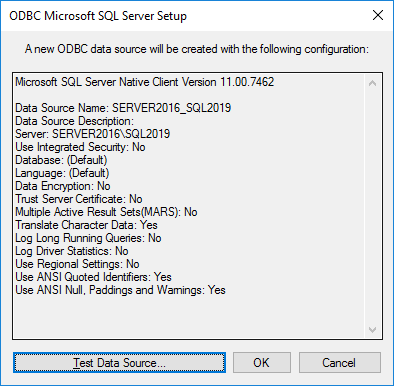Close the ODBC Microsoft SQL Server Setup window
This screenshot has height=386, width=394.
(x=378, y=15)
